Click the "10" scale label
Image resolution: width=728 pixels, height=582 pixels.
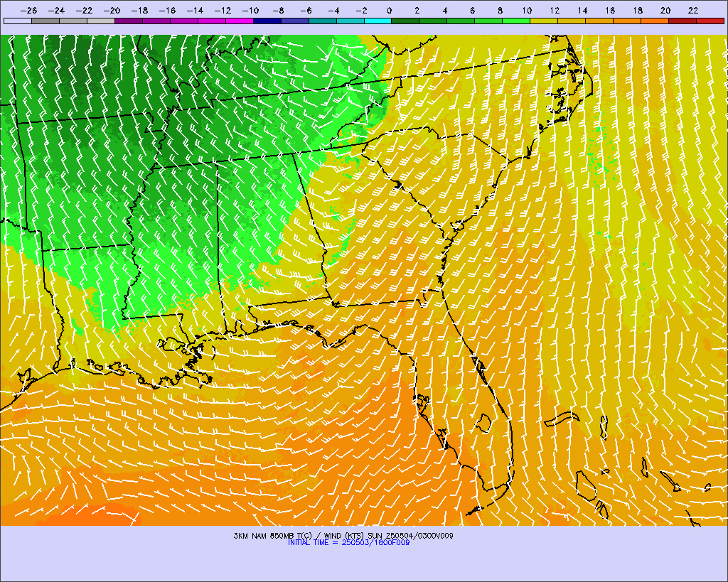click(527, 10)
